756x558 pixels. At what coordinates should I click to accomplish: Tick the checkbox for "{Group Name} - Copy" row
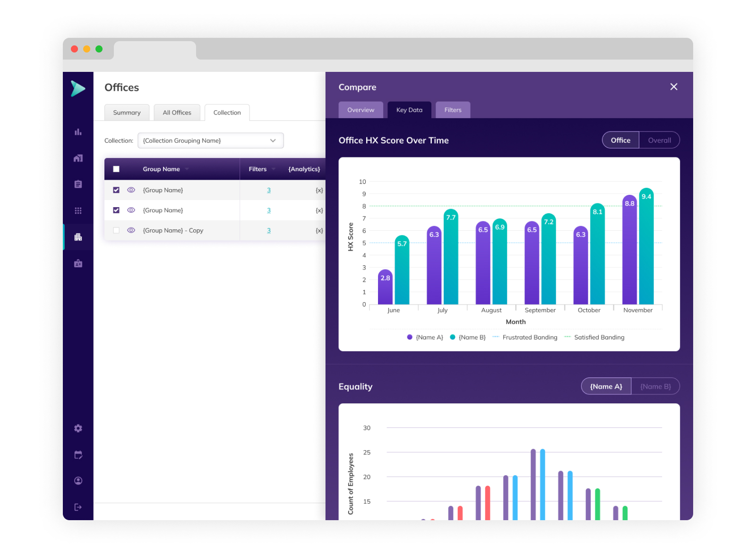tap(116, 230)
